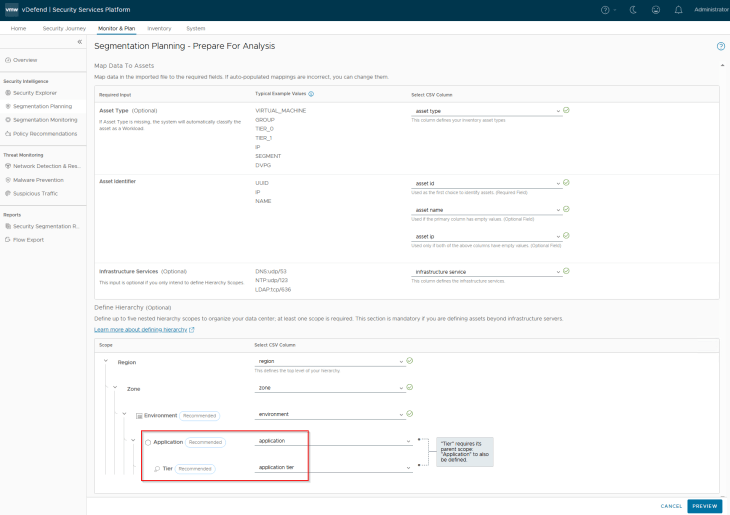
Task: Open the help menu in top header
Action: click(606, 9)
